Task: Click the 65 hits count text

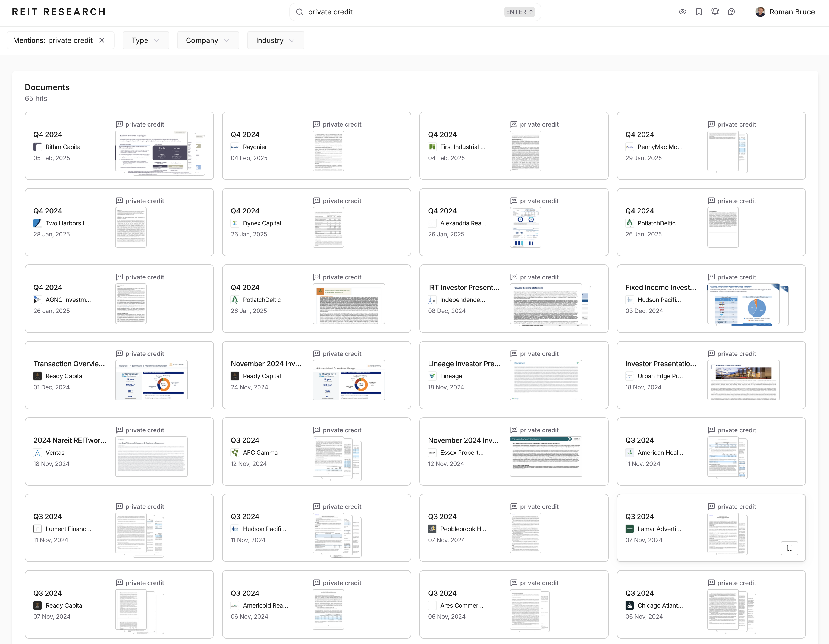Action: coord(36,98)
